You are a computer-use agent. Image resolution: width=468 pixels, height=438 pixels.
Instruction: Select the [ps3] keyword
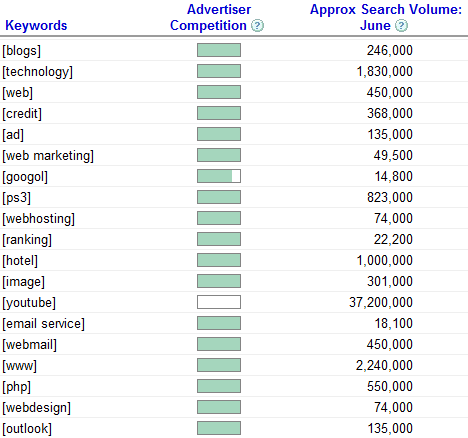17,198
